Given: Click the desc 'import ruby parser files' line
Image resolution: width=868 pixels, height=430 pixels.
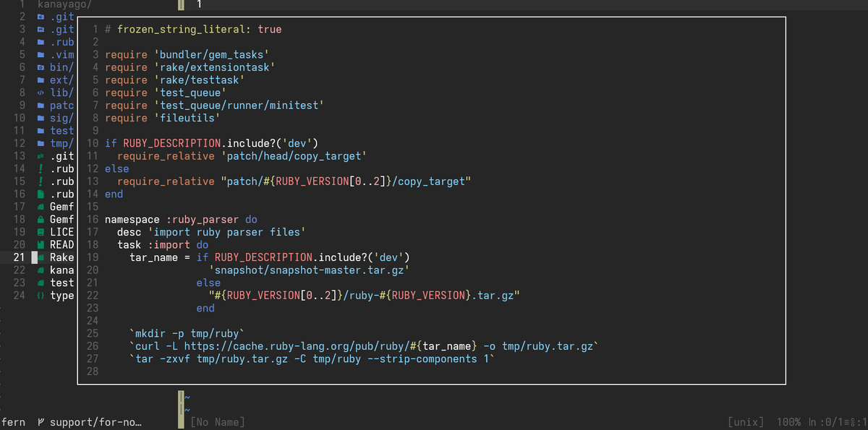Looking at the screenshot, I should (x=211, y=232).
